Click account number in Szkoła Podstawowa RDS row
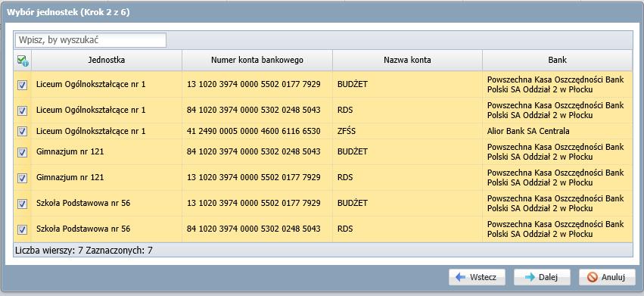 tap(257, 229)
